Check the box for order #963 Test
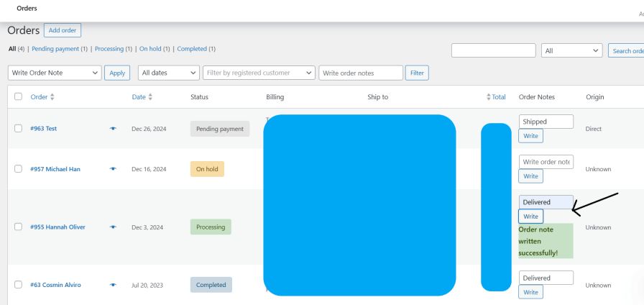Screen dimensions: 644x305 click(18, 128)
